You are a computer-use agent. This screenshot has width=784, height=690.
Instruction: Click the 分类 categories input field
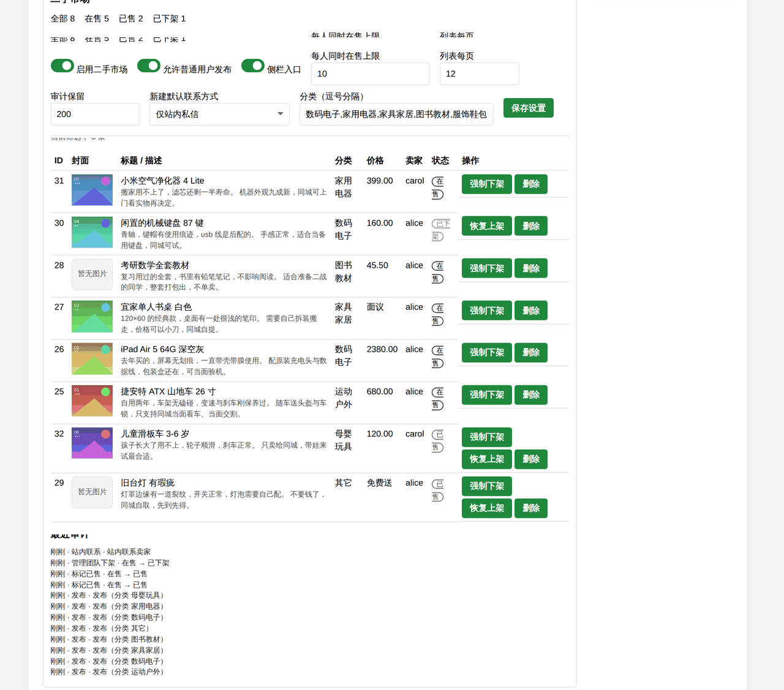pyautogui.click(x=396, y=114)
